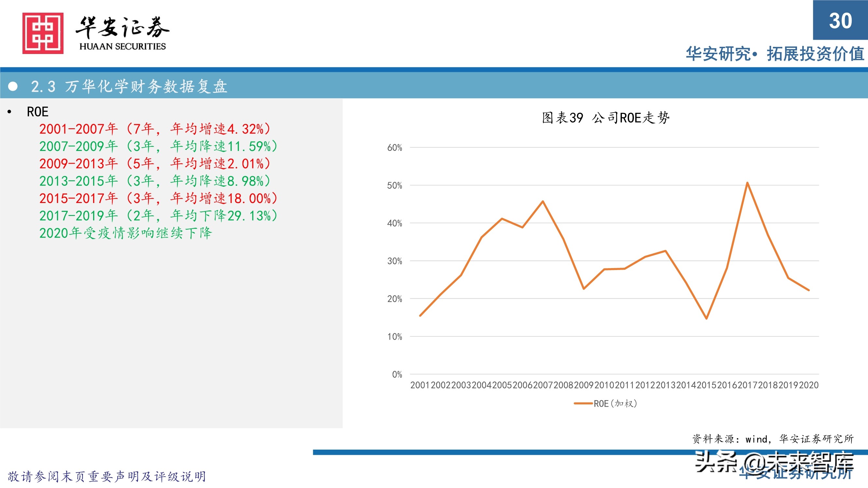Select the 2017-2019年 decline 29.13% line
This screenshot has width=868, height=488.
(x=158, y=216)
